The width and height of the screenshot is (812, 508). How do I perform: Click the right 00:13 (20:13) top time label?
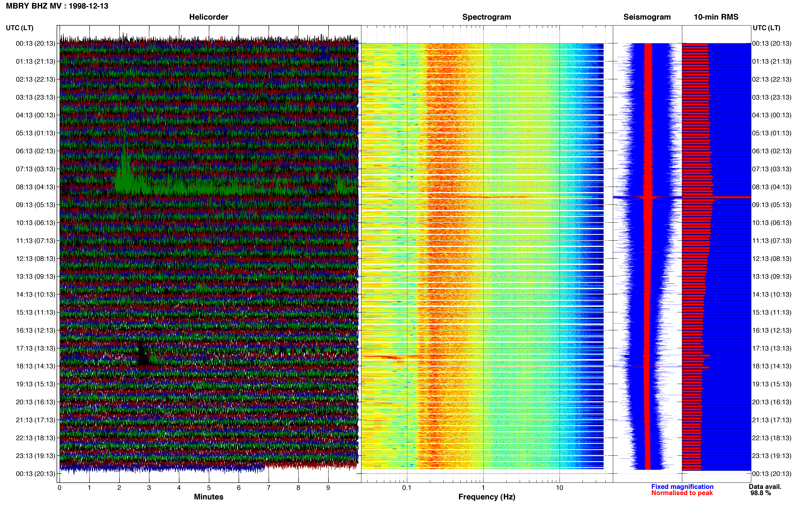pyautogui.click(x=772, y=43)
